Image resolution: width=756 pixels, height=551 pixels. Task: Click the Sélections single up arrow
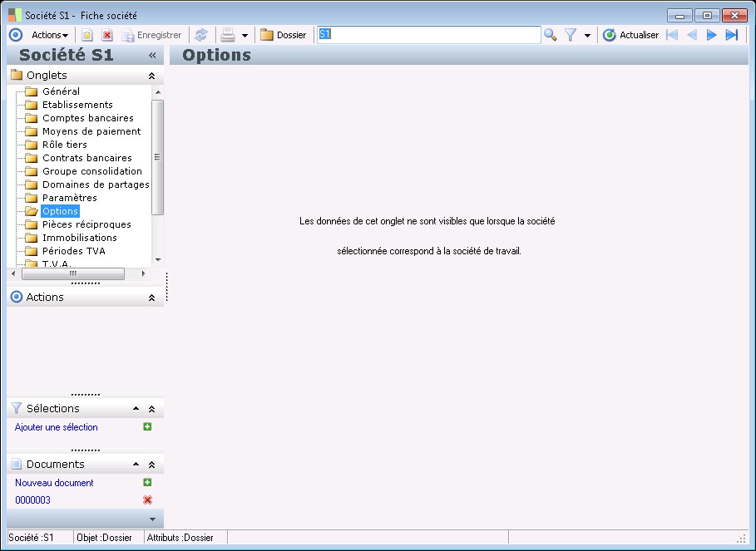pyautogui.click(x=136, y=408)
